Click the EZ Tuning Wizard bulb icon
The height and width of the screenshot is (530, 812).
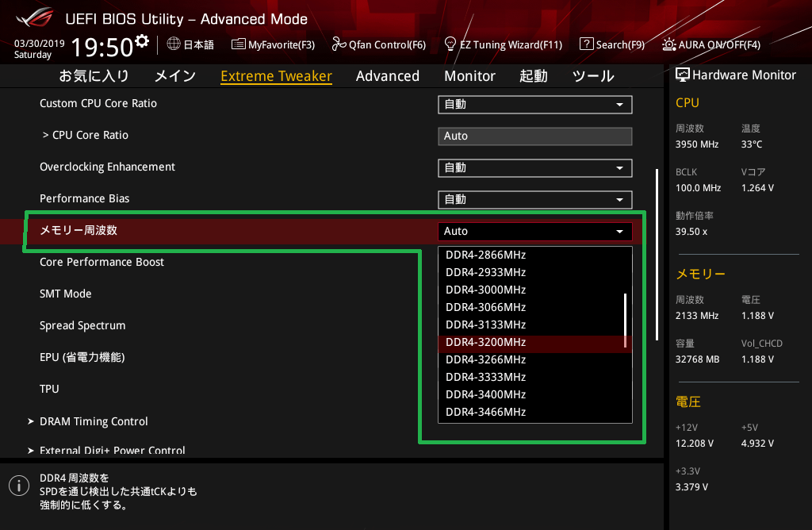450,44
